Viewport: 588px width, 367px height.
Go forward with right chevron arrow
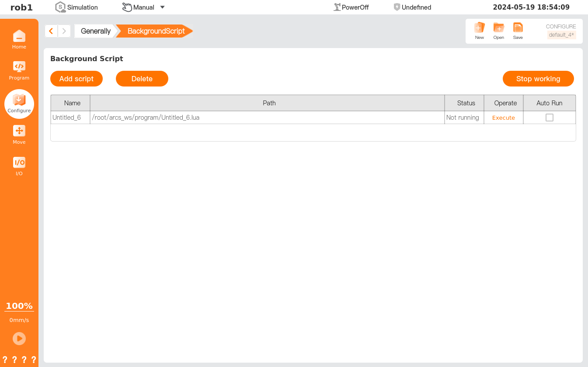64,31
